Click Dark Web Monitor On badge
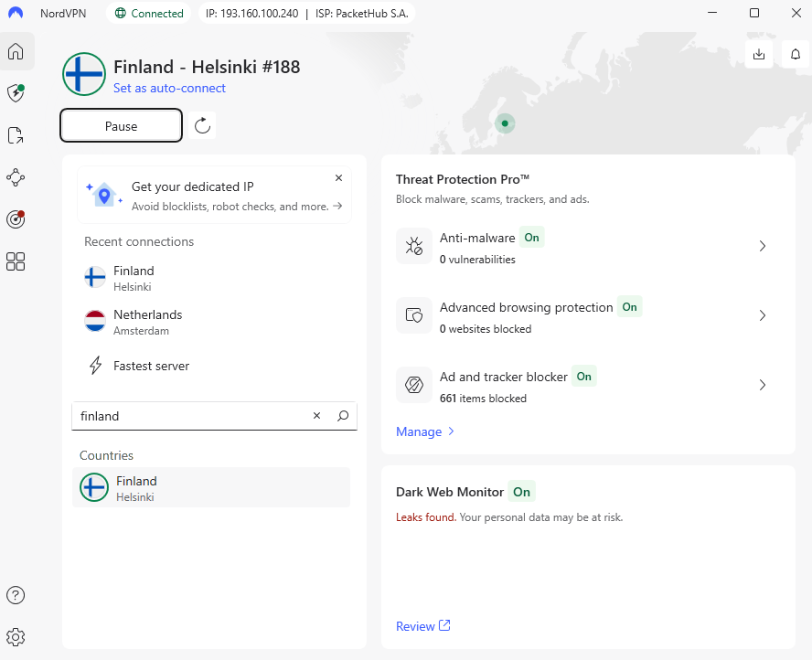The height and width of the screenshot is (660, 812). 521,492
